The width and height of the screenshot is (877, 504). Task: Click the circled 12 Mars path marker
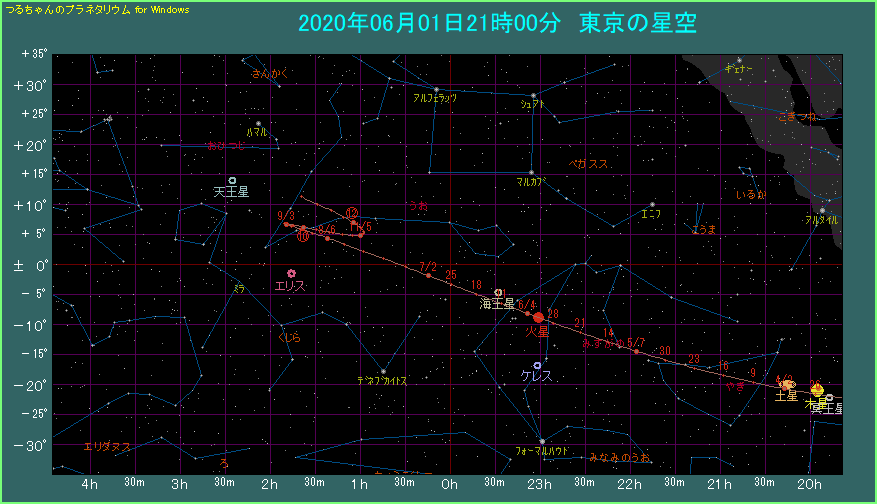point(351,213)
